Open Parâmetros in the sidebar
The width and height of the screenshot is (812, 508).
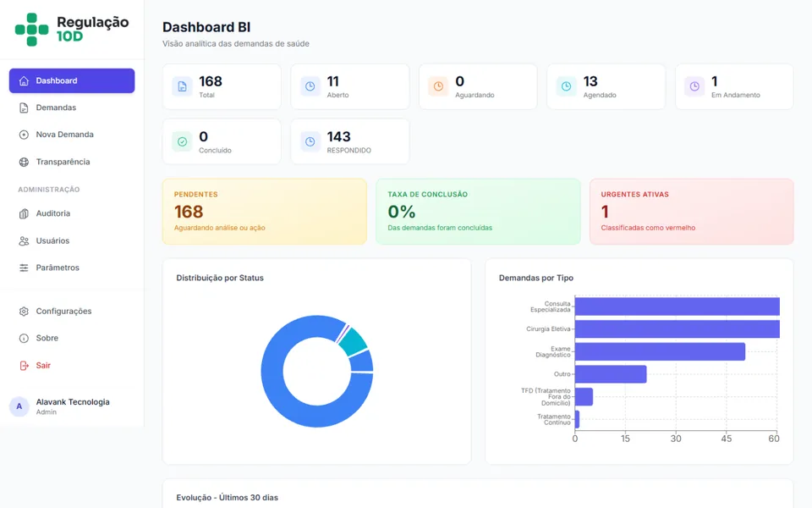point(72,268)
